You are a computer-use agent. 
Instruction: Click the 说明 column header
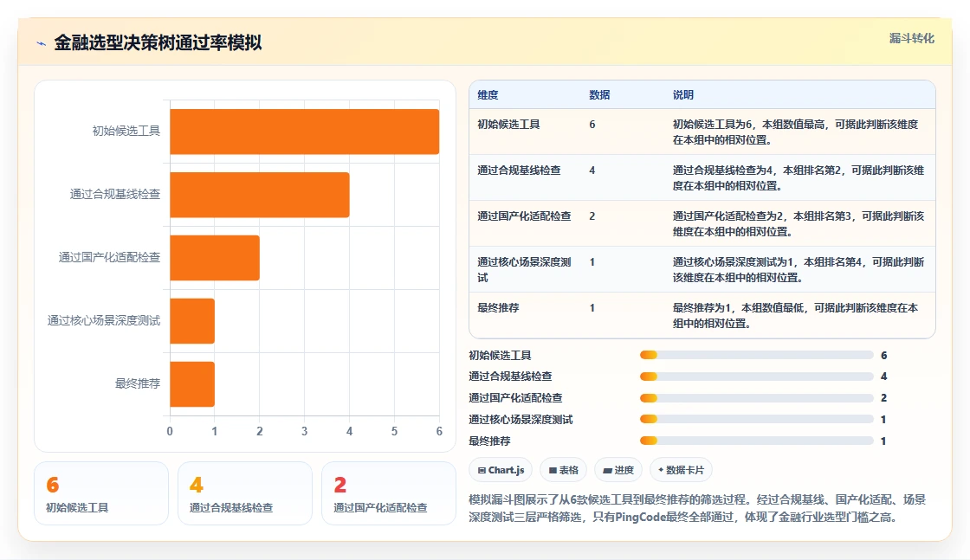tap(683, 95)
